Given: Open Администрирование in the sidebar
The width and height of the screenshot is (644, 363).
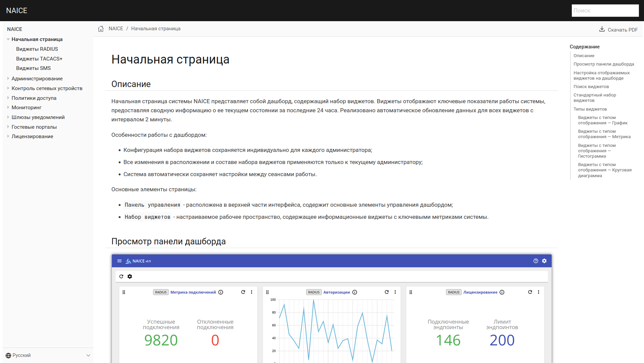Looking at the screenshot, I should [37, 79].
